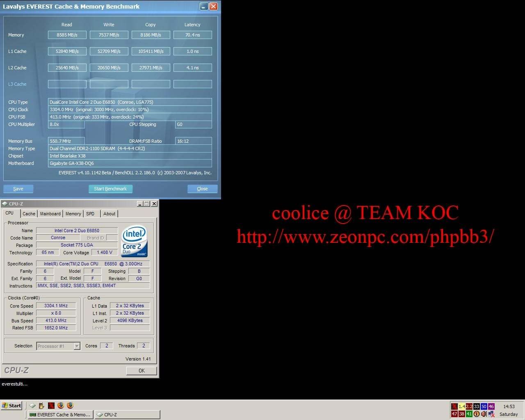Click the beer mug quick launch icon

click(x=41, y=406)
